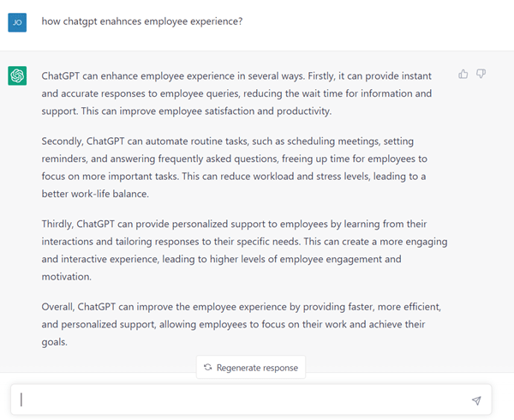Click the Regenerate response button label

point(257,368)
